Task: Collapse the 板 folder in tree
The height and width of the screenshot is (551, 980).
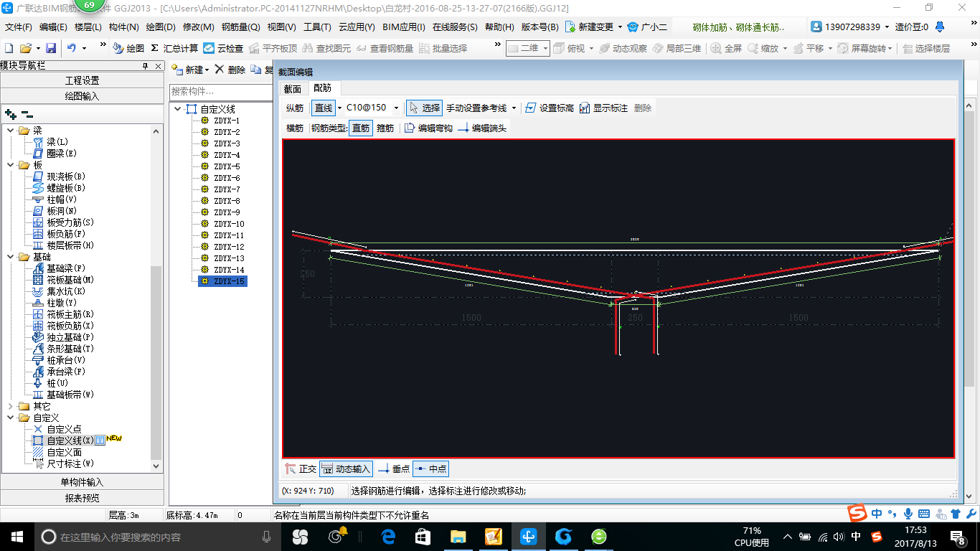Action: [x=11, y=165]
